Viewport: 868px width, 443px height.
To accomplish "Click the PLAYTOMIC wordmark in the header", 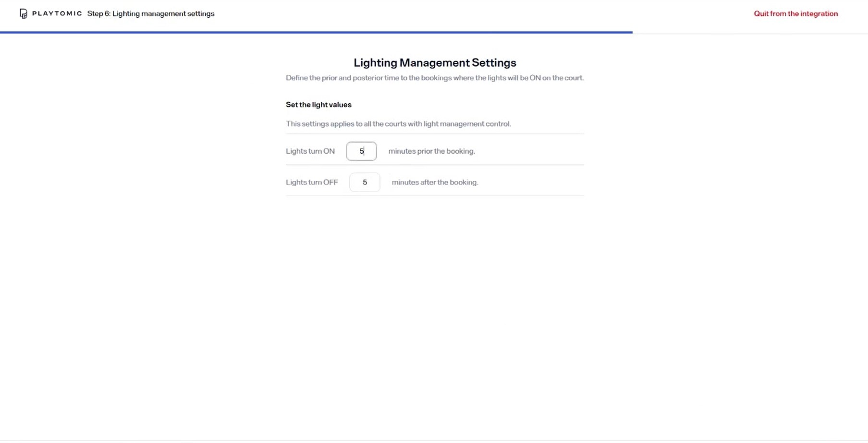I will pos(56,13).
